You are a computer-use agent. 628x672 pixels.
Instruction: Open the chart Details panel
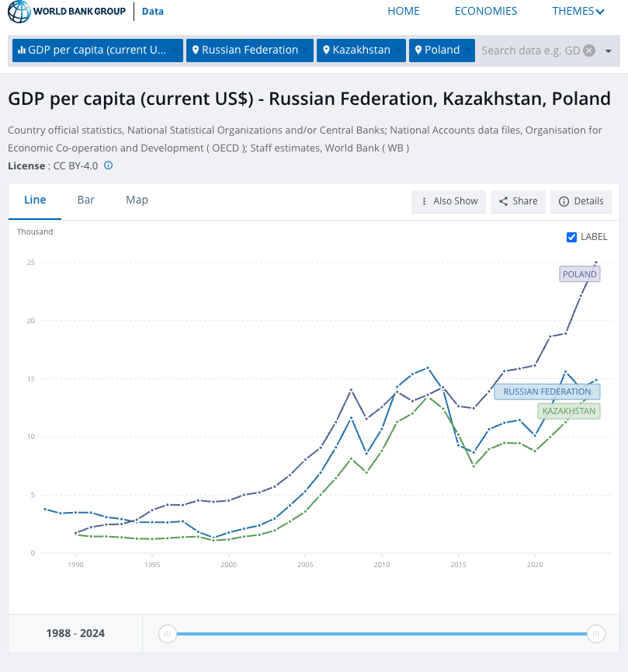[x=581, y=201]
